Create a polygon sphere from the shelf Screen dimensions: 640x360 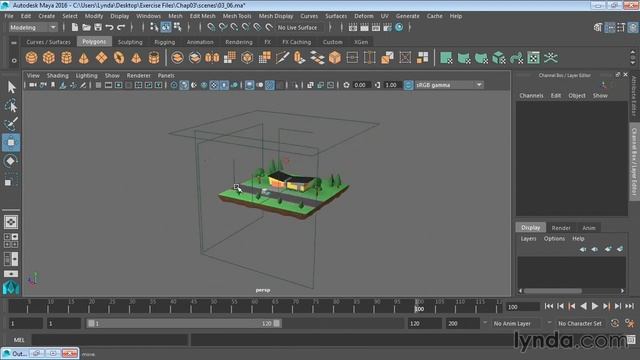pyautogui.click(x=31, y=58)
